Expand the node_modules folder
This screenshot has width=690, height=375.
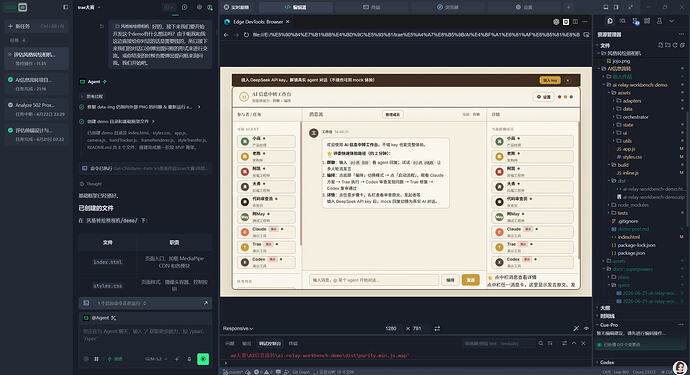coord(633,205)
